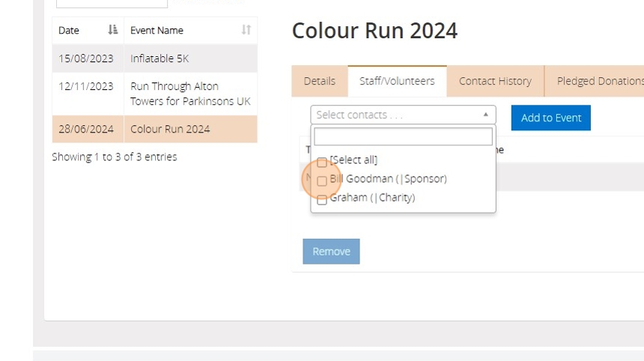
Task: Open Run Through Alton Towers event
Action: click(x=190, y=94)
